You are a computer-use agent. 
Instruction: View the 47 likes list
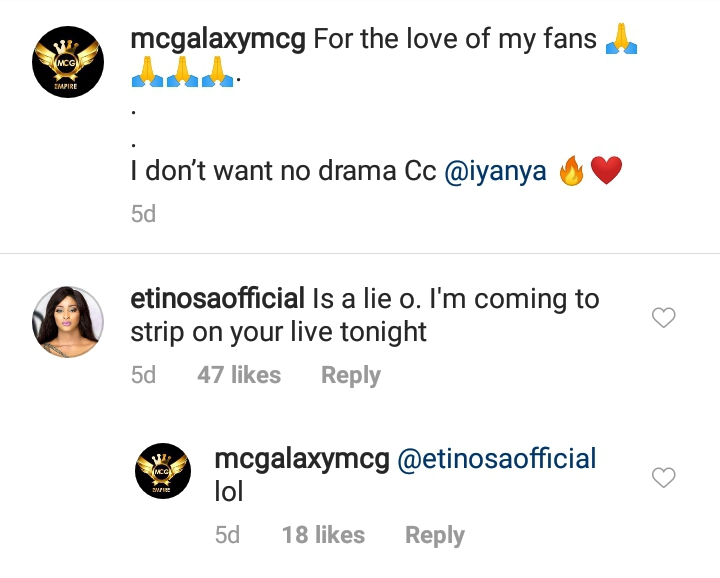[x=239, y=375]
